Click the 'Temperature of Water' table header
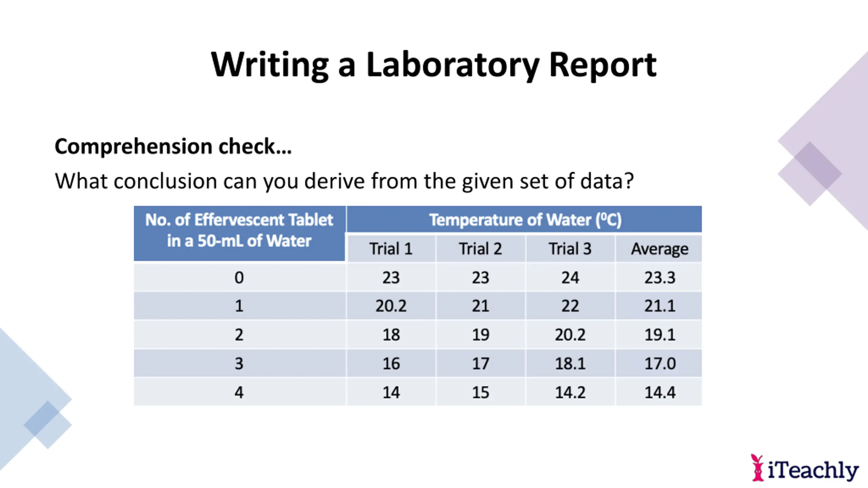The height and width of the screenshot is (488, 868). click(x=525, y=220)
